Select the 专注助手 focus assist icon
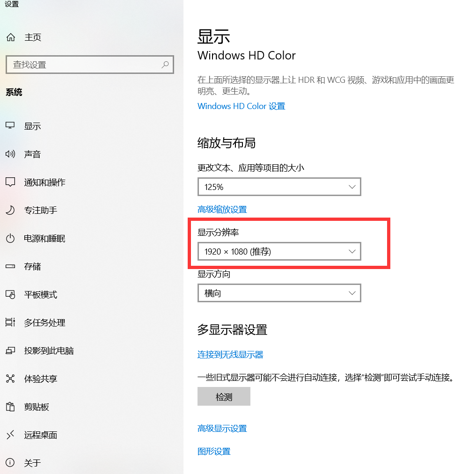Screen dimensions: 476x474 tap(10, 210)
